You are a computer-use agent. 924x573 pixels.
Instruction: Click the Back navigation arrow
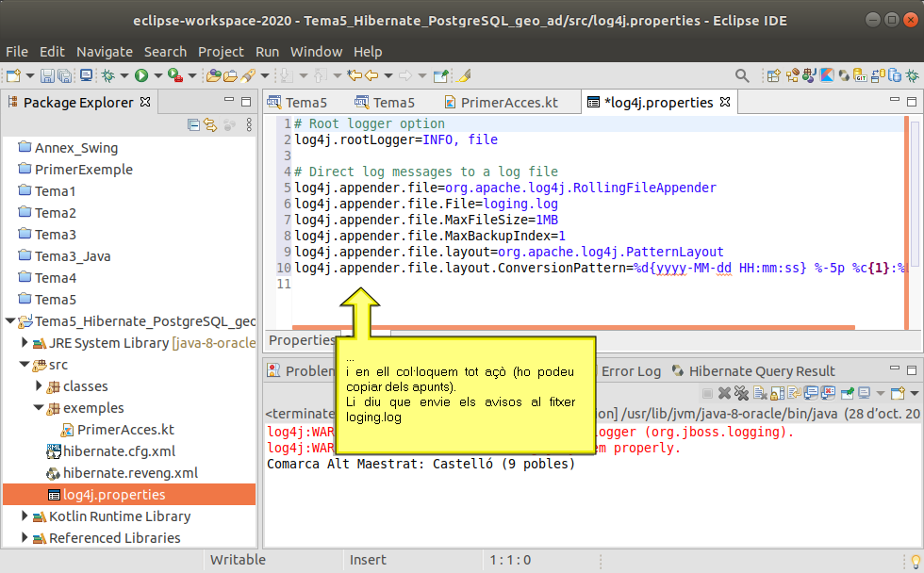coord(371,75)
